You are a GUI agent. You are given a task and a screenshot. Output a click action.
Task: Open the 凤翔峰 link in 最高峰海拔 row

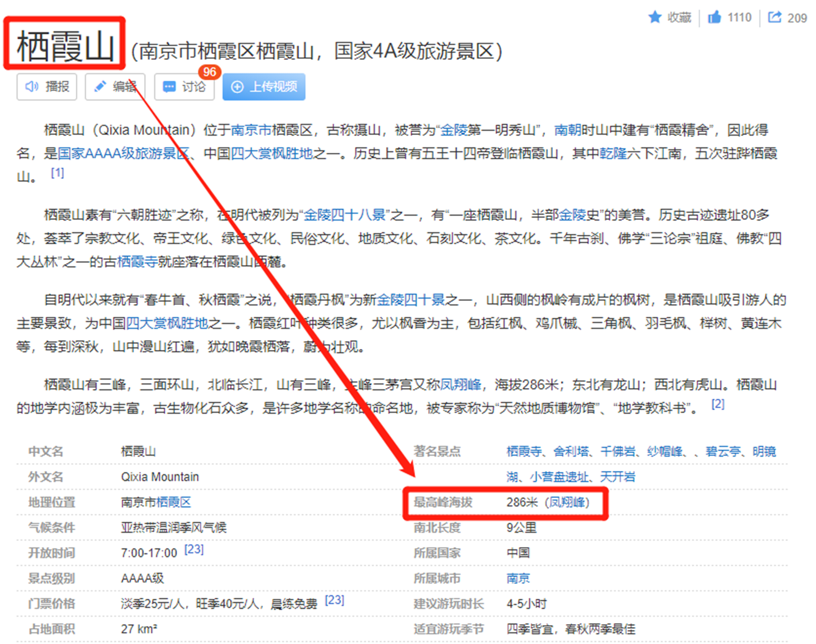click(x=567, y=502)
